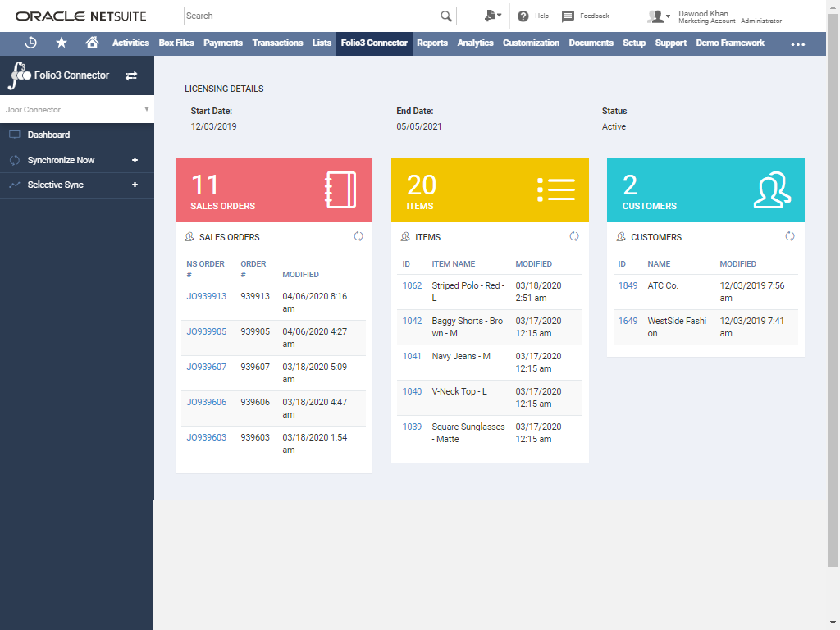
Task: Refresh the Sales Orders panel
Action: tap(358, 236)
